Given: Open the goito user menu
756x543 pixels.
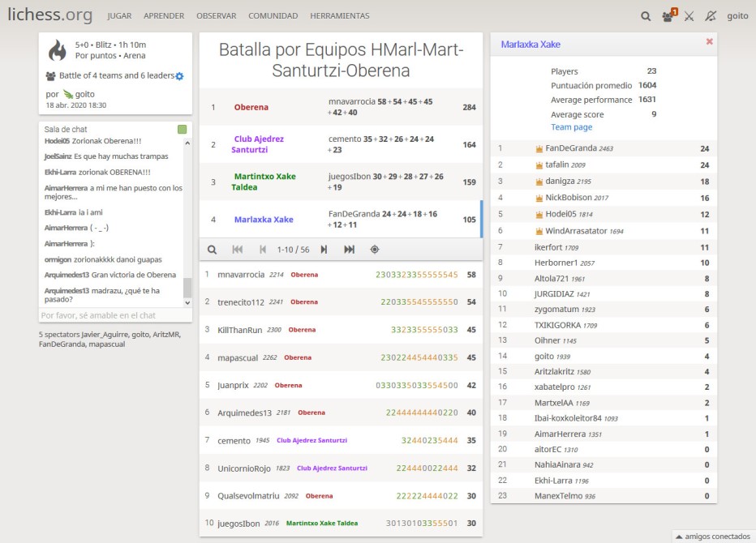Looking at the screenshot, I should (737, 15).
